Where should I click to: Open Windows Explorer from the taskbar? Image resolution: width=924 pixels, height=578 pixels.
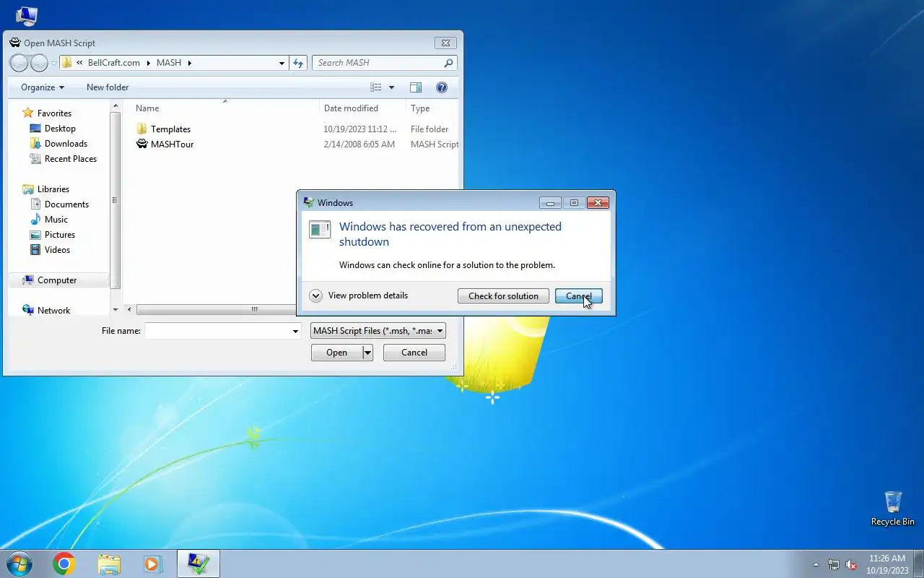(x=108, y=564)
